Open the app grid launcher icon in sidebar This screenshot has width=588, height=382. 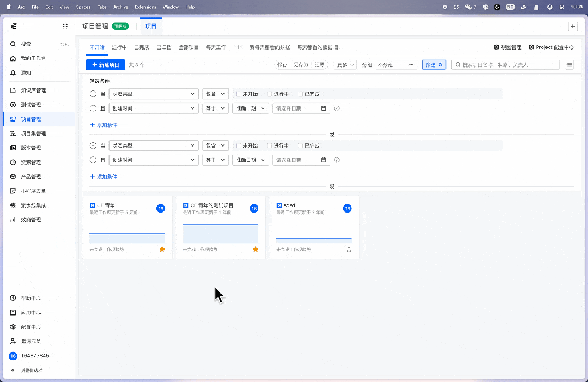pyautogui.click(x=65, y=26)
